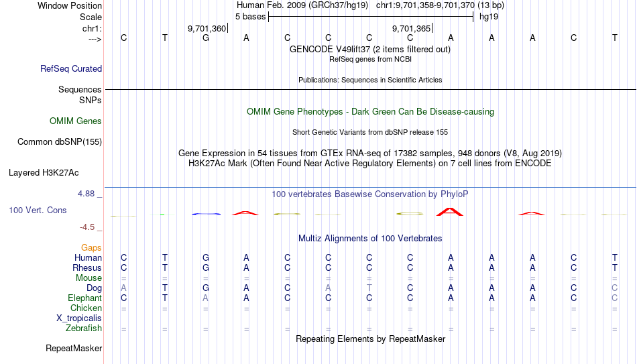Click the H3K27Ac Mark ENCODE track title
The height and width of the screenshot is (364, 637).
369,164
